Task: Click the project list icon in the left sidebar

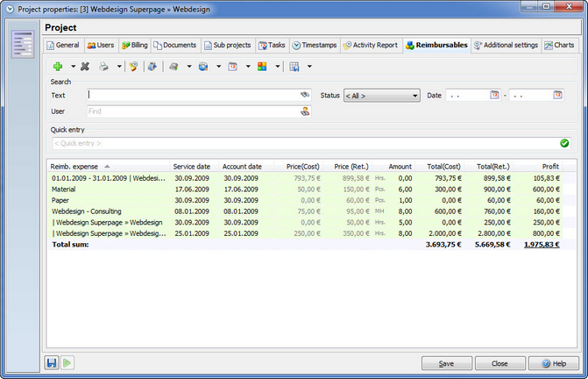Action: pos(23,44)
